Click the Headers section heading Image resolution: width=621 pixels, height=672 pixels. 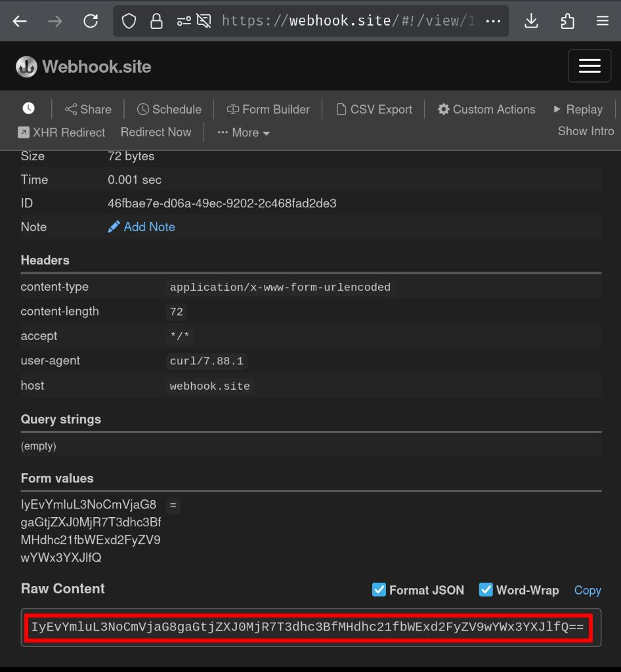(45, 260)
